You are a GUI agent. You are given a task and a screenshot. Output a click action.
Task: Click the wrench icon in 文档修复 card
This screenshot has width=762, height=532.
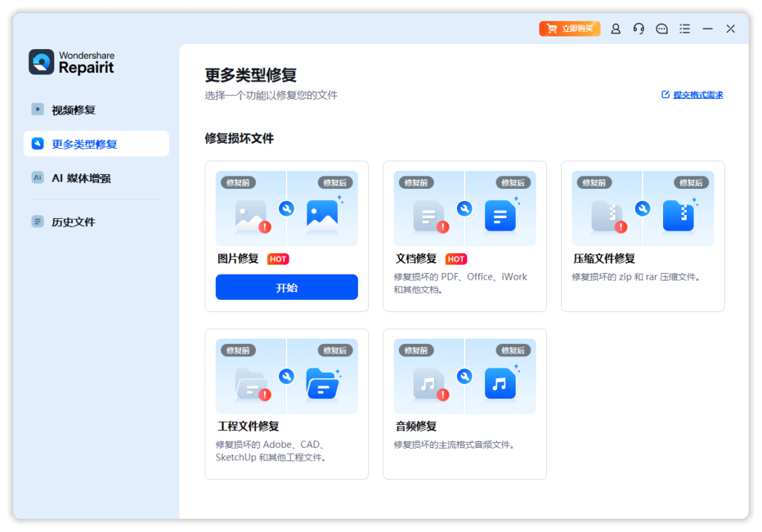464,208
